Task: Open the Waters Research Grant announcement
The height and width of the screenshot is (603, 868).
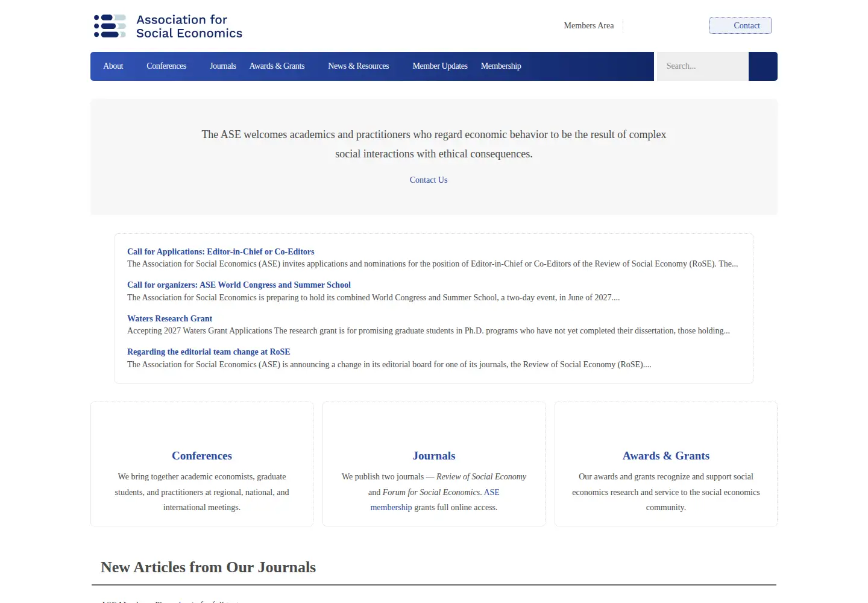Action: tap(169, 319)
